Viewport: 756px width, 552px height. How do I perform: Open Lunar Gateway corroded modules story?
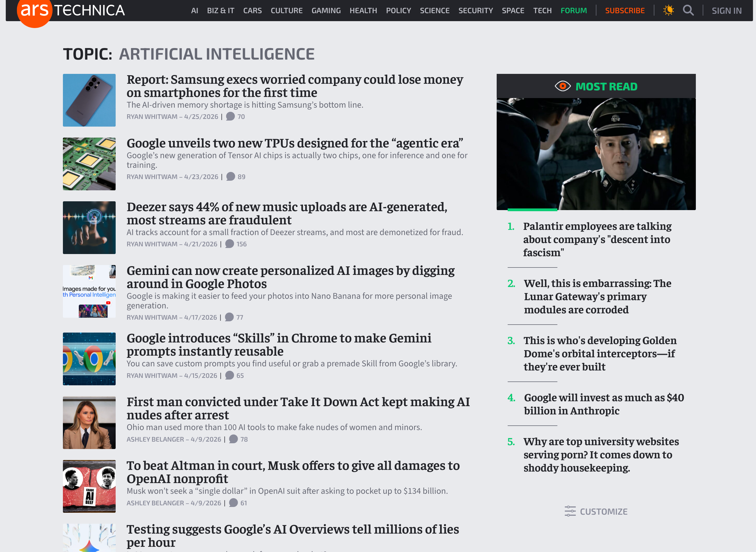tap(597, 296)
